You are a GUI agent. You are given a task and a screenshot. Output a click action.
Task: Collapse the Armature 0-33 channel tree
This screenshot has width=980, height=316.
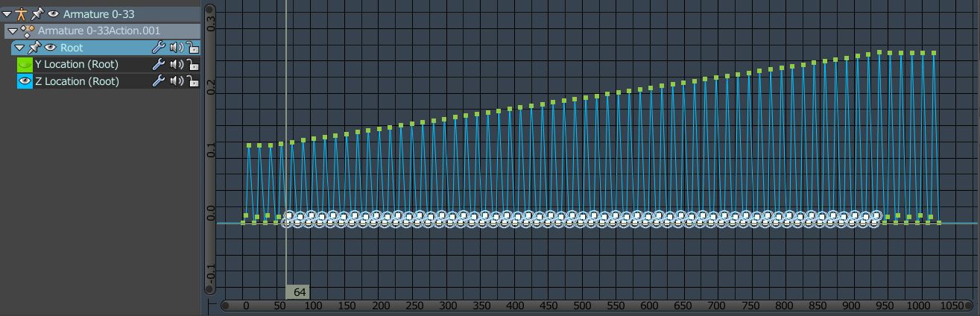pos(7,14)
